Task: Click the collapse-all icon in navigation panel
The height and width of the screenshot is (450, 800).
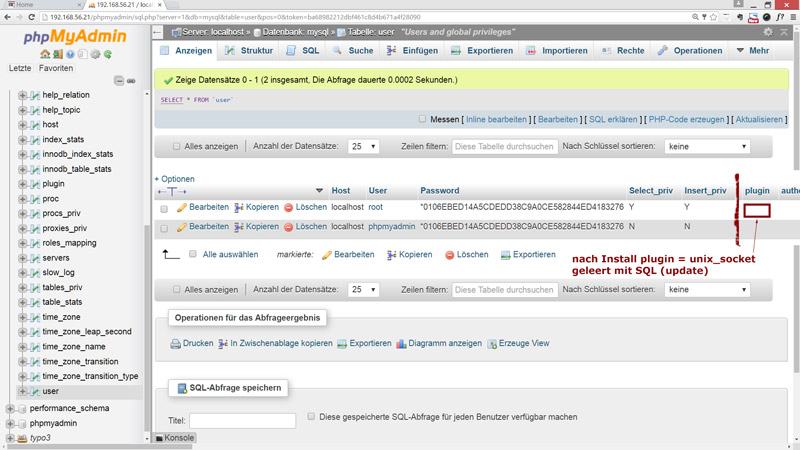Action: 119,81
